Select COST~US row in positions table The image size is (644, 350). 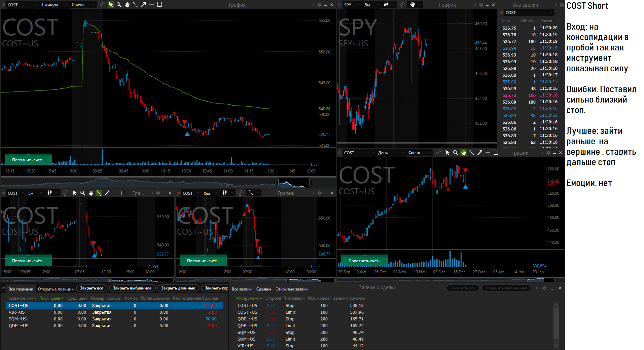click(x=114, y=305)
